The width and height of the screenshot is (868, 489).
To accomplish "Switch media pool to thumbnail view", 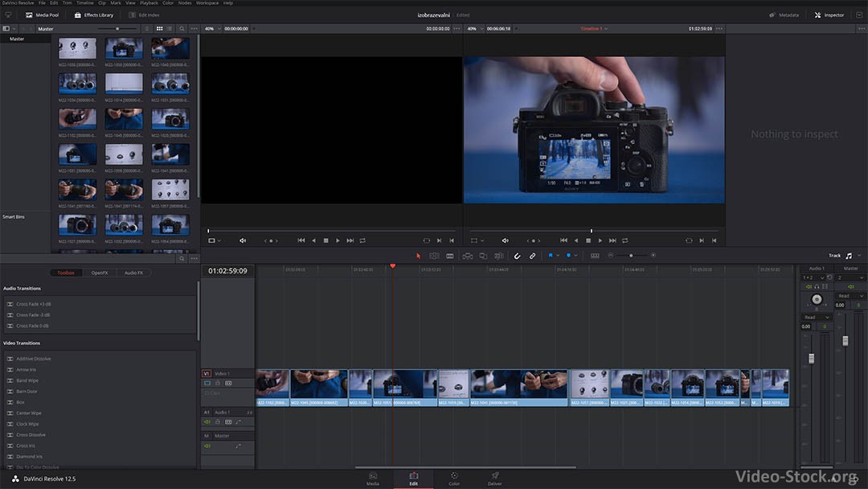I will [159, 29].
